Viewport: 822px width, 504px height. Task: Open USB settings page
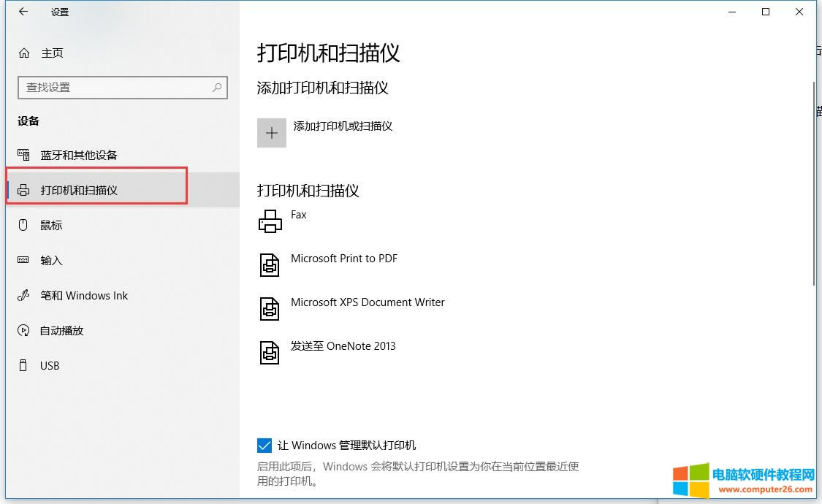[x=123, y=365]
